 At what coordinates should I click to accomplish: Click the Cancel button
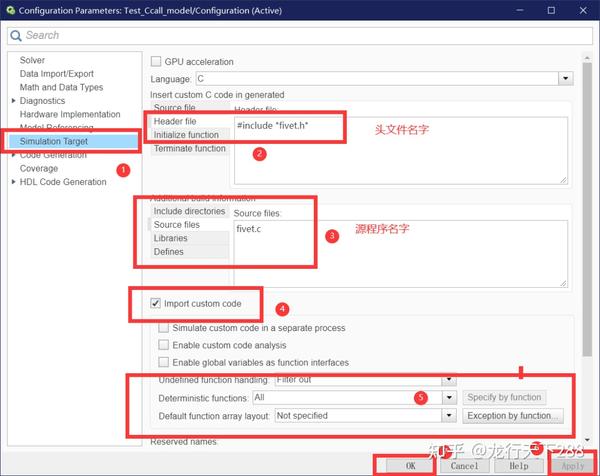[x=464, y=466]
